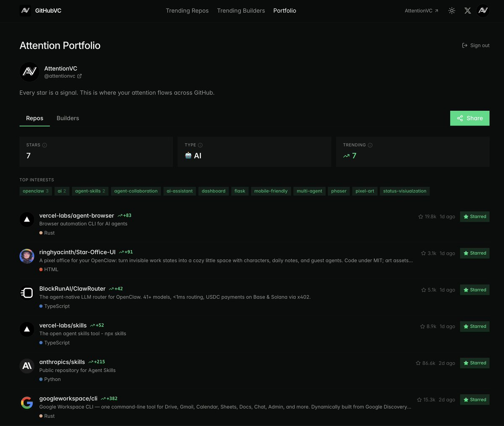Screen dimensions: 504x426
Task: Go to Trending Builders page
Action: point(241,11)
